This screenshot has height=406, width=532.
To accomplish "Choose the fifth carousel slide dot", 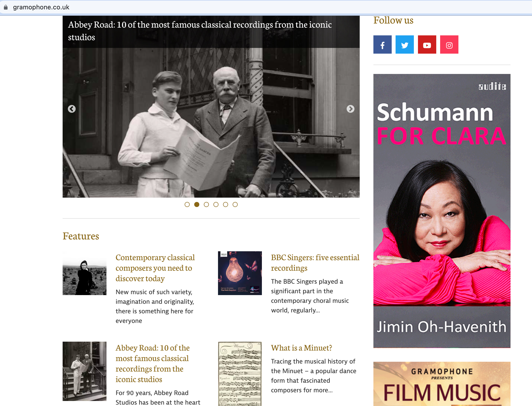I will pyautogui.click(x=226, y=205).
